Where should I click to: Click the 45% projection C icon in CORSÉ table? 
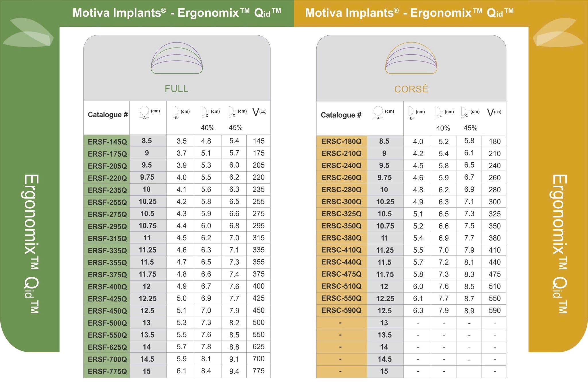[464, 112]
